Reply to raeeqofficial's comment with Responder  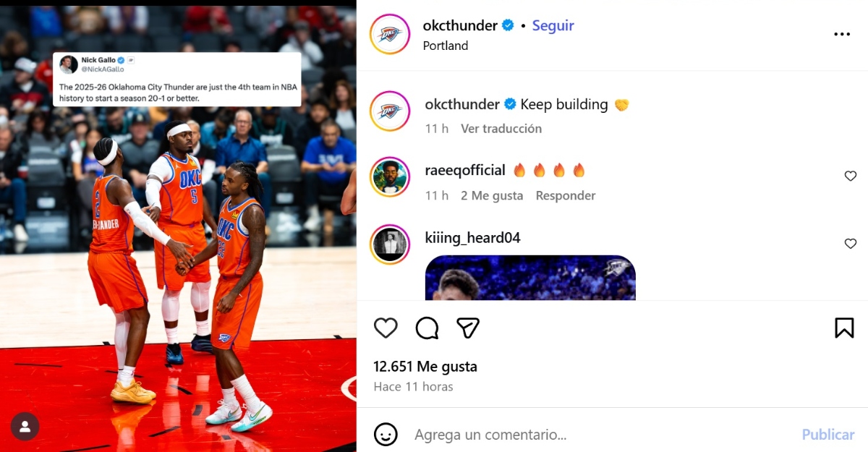pos(566,196)
